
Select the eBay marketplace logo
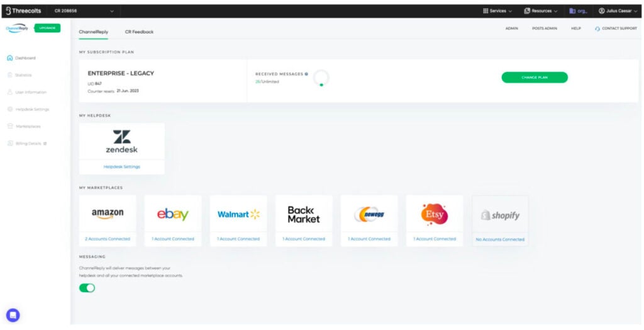click(x=172, y=214)
